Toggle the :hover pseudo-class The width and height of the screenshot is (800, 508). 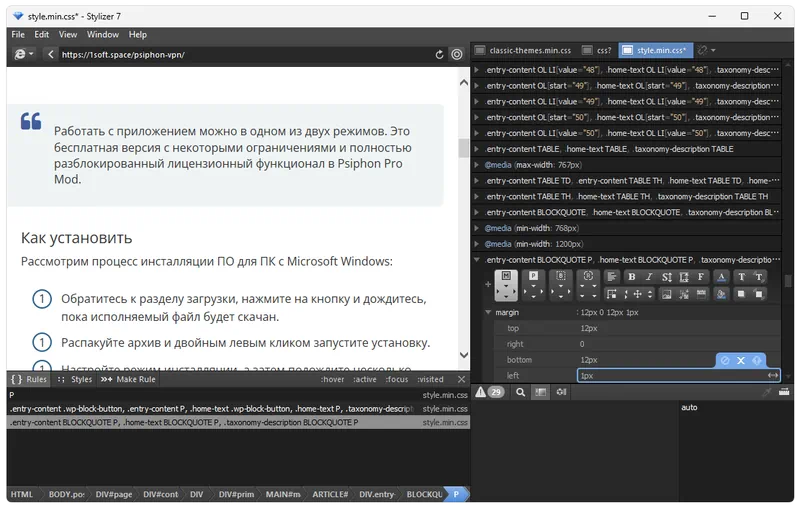[x=332, y=379]
